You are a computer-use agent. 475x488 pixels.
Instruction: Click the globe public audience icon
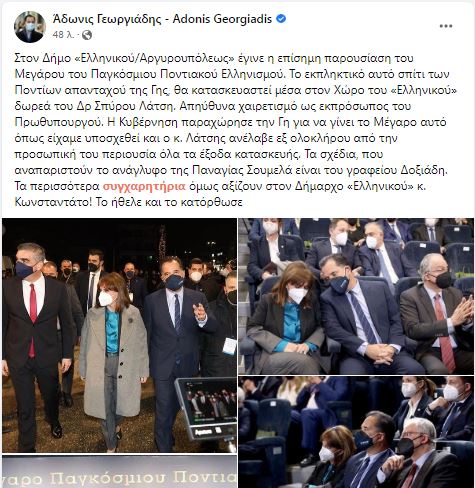[x=87, y=35]
